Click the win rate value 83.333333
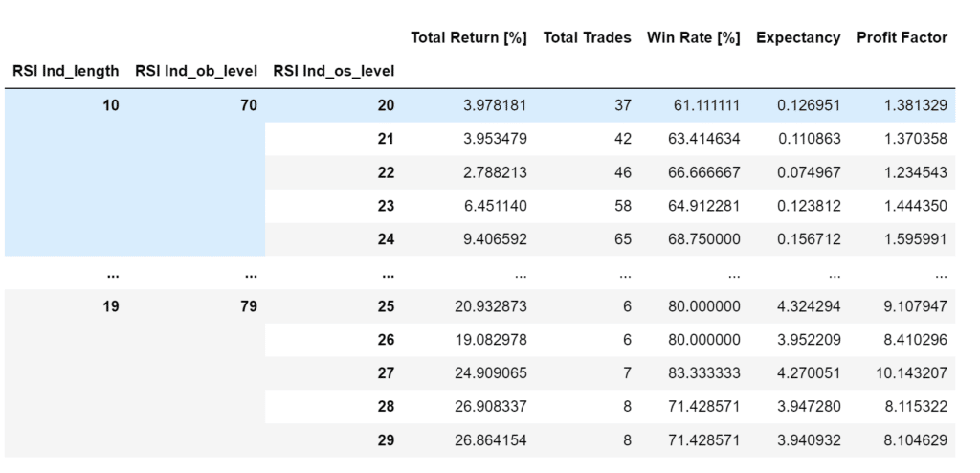This screenshot has width=980, height=473. click(702, 373)
